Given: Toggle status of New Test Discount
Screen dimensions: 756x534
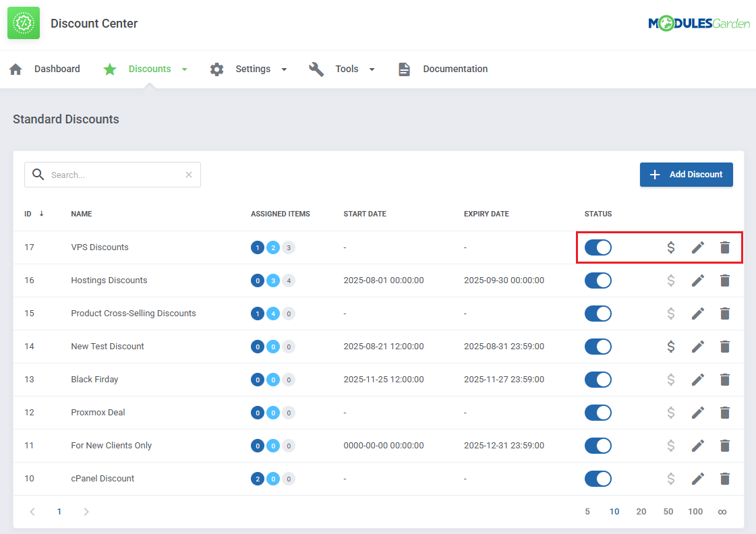Looking at the screenshot, I should coord(598,347).
